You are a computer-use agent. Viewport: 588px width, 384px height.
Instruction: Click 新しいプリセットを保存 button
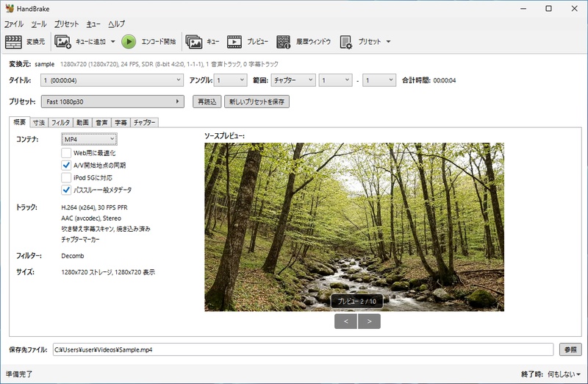[257, 102]
